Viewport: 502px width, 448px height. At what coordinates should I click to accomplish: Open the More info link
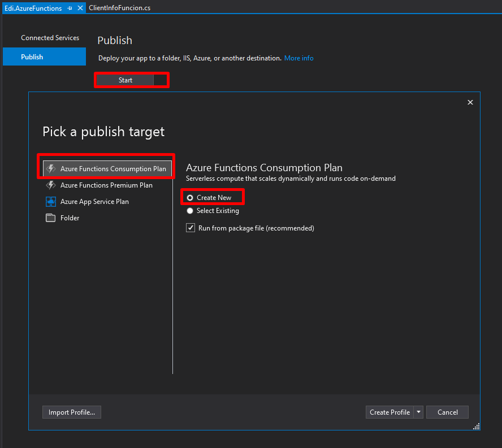298,58
